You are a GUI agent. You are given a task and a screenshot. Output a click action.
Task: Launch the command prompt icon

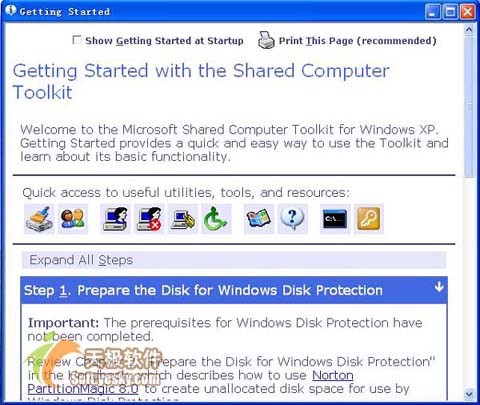pyautogui.click(x=335, y=219)
